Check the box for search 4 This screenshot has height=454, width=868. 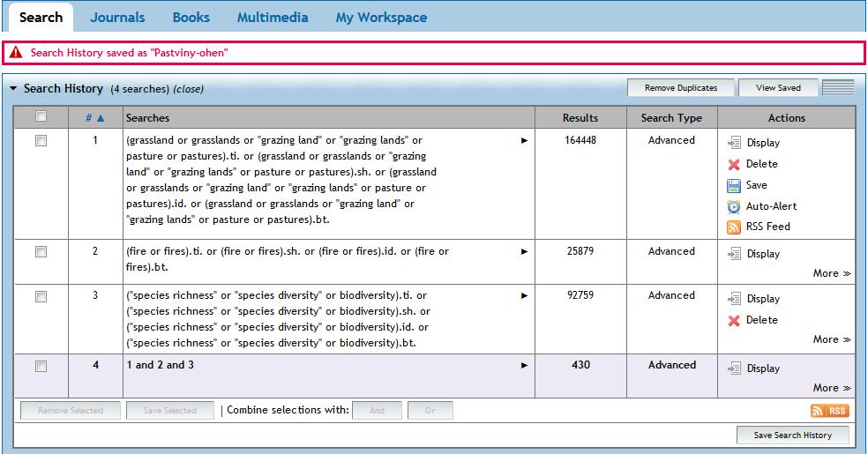tap(41, 366)
